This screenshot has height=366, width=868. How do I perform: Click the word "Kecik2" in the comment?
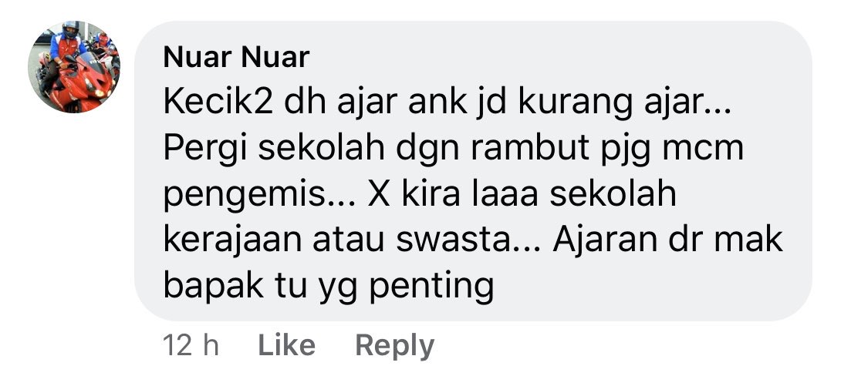218,102
